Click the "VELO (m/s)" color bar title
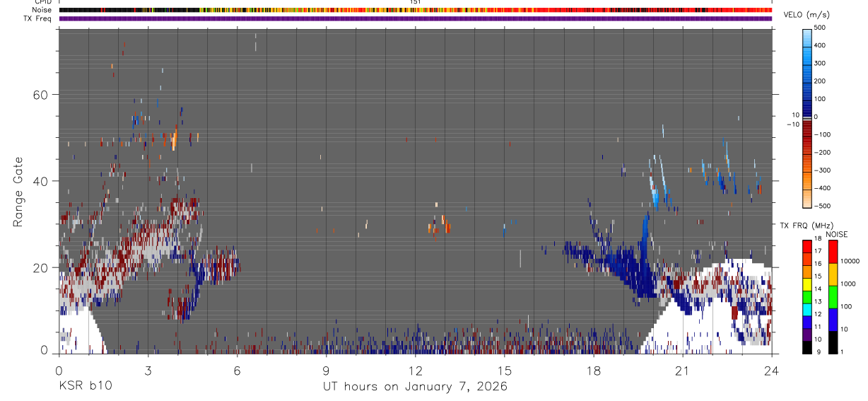The height and width of the screenshot is (401, 868). 807,15
